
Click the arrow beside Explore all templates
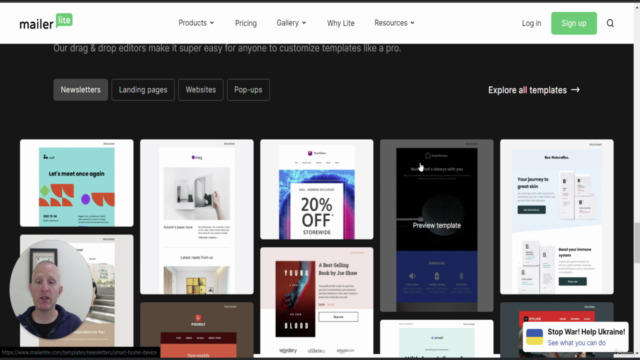coord(576,90)
